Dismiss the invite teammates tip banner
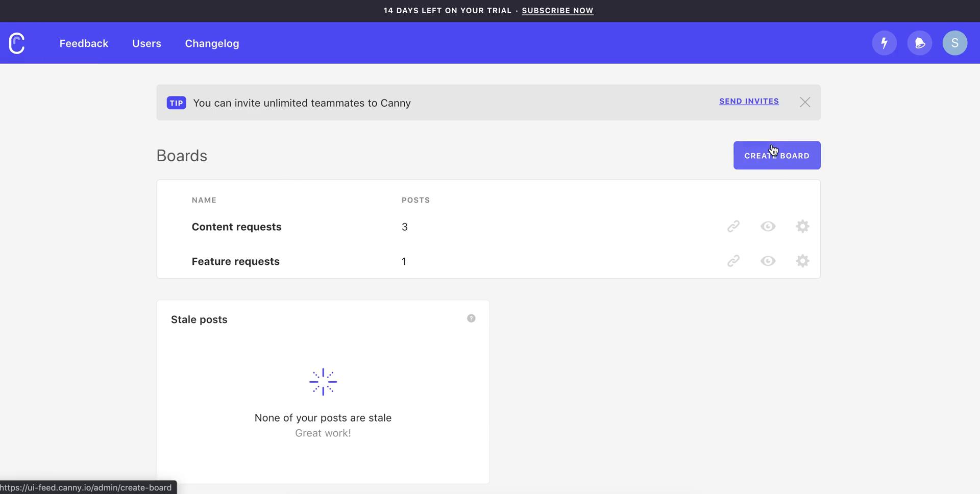The image size is (980, 494). tap(805, 103)
